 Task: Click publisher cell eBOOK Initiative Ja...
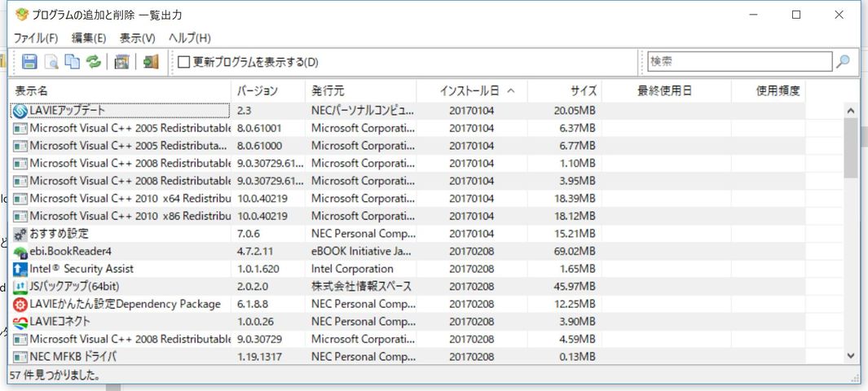(361, 251)
